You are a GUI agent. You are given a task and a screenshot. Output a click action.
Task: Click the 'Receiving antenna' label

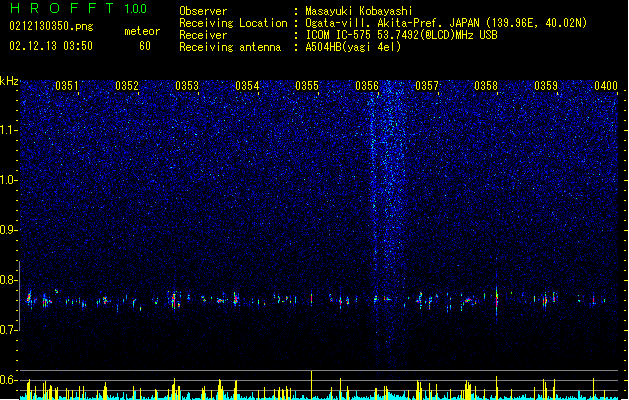[230, 47]
